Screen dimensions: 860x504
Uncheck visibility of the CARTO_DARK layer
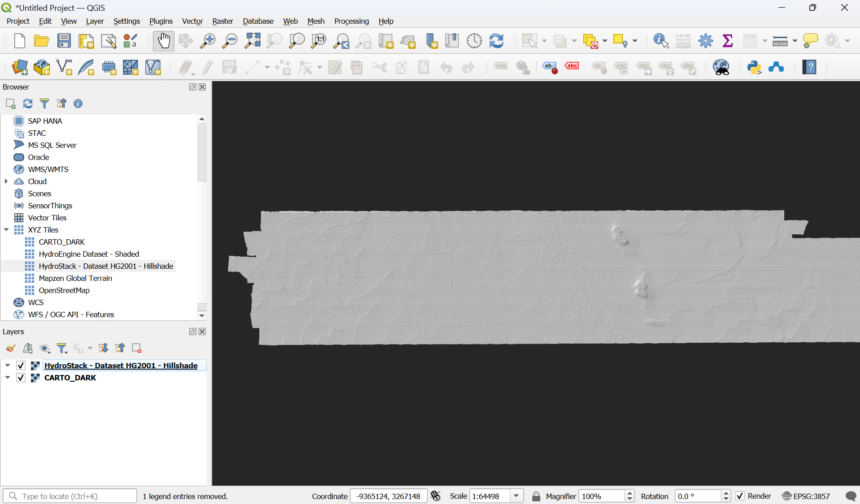click(21, 378)
